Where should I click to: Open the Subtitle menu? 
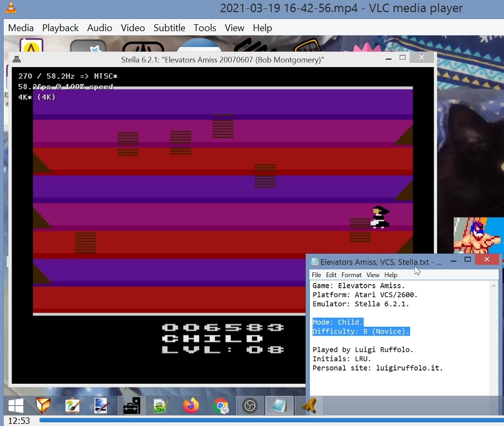pos(169,28)
